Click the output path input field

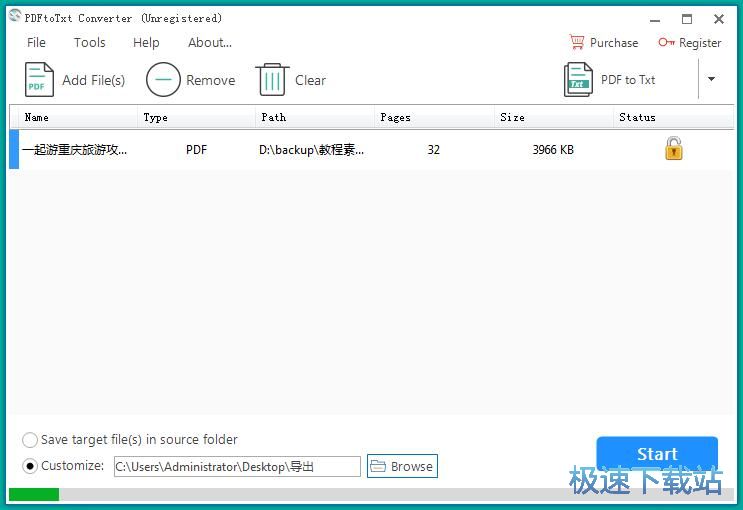[x=237, y=466]
